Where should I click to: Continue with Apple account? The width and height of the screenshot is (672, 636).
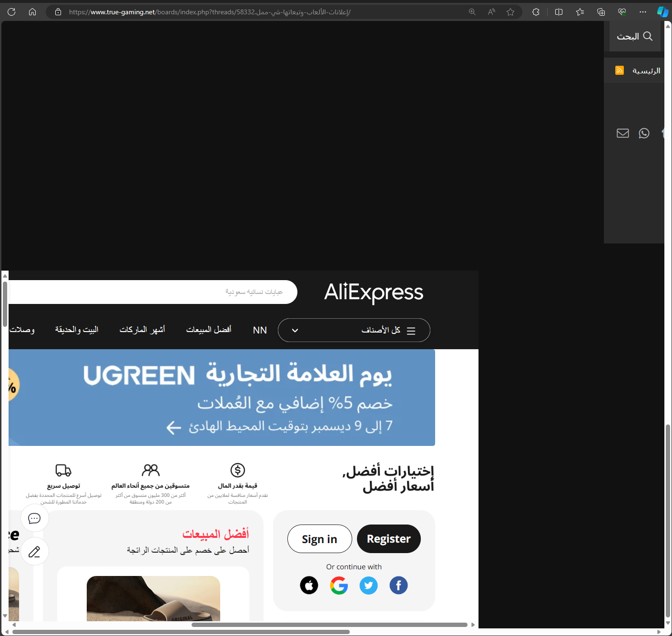[309, 585]
